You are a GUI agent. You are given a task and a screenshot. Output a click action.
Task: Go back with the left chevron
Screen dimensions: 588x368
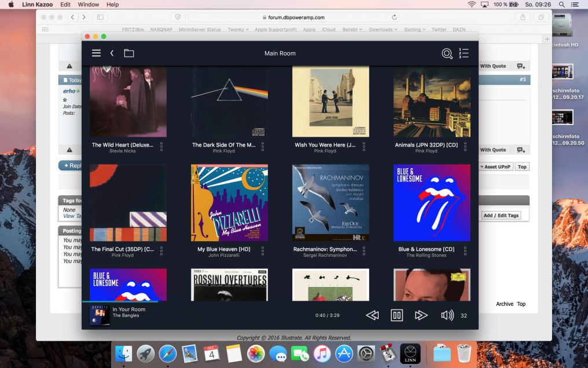[x=112, y=53]
